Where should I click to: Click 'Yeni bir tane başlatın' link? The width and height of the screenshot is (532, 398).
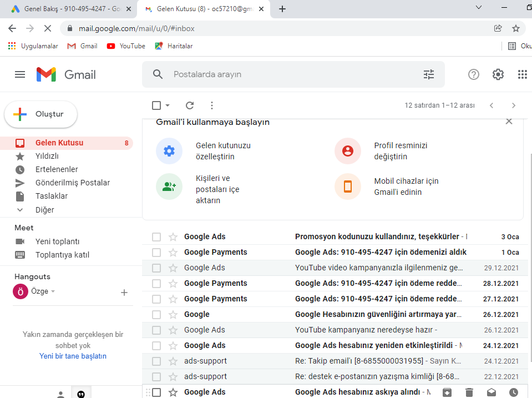[x=73, y=356]
